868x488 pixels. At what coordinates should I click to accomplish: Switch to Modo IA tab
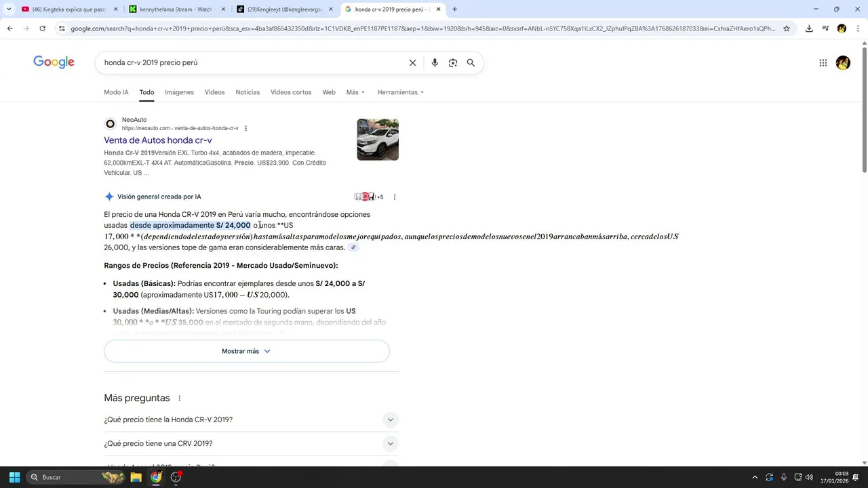click(x=116, y=92)
